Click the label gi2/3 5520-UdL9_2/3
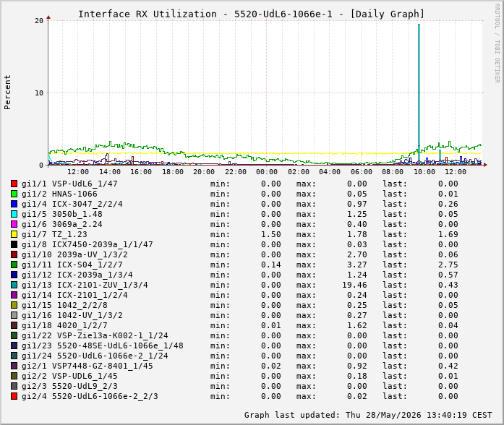This screenshot has height=425, width=504. pos(69,386)
